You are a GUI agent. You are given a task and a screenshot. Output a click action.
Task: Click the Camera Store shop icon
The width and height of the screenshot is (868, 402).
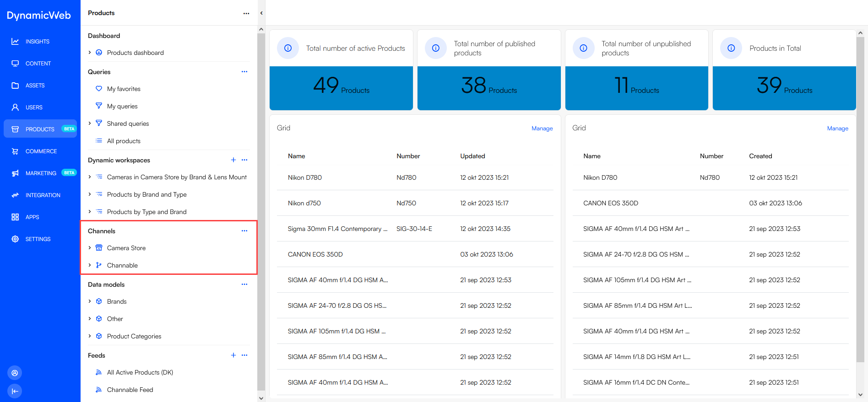(x=99, y=248)
